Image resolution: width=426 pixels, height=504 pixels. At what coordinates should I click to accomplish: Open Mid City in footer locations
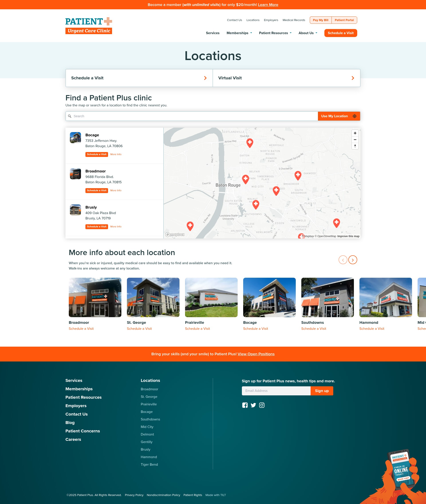pos(147,427)
